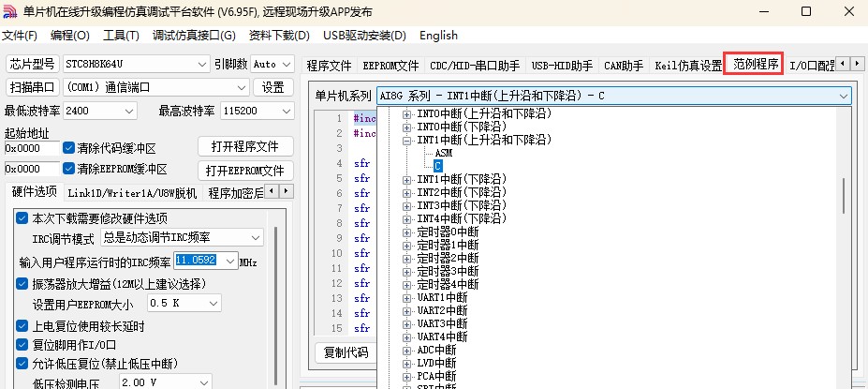The height and width of the screenshot is (389, 868).
Task: Expand INT2中断(下降沿) tree node
Action: (407, 193)
